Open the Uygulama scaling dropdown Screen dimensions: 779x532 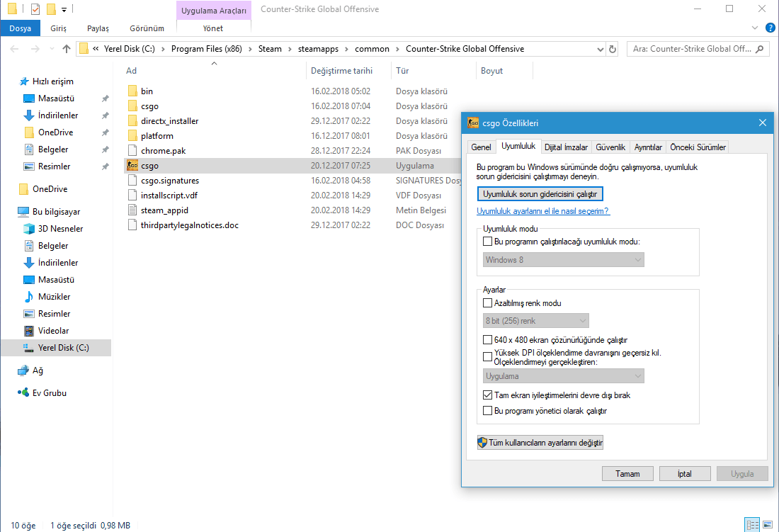click(x=564, y=376)
